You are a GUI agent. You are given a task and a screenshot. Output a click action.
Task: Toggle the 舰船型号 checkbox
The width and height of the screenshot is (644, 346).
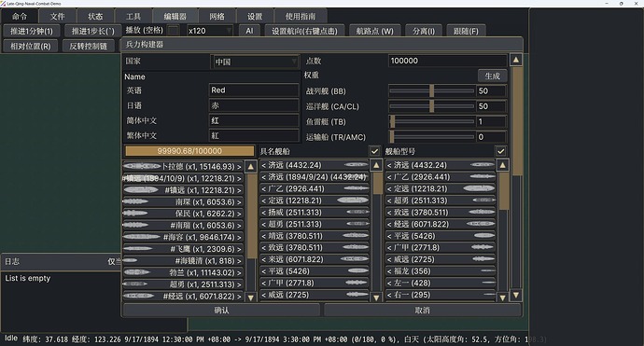[x=500, y=151]
